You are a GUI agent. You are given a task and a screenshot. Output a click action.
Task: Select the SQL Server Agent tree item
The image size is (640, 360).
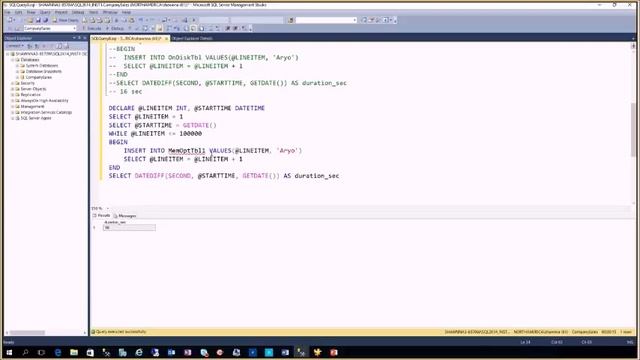(x=36, y=118)
